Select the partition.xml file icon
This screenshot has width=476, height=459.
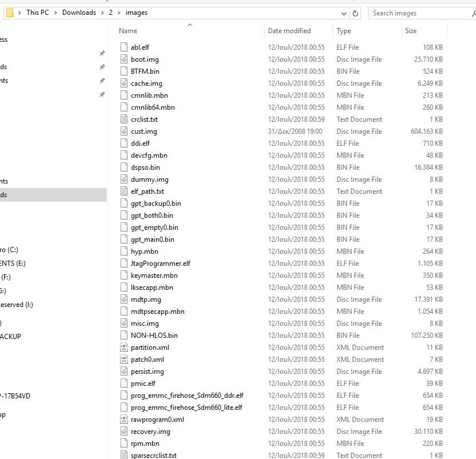125,348
